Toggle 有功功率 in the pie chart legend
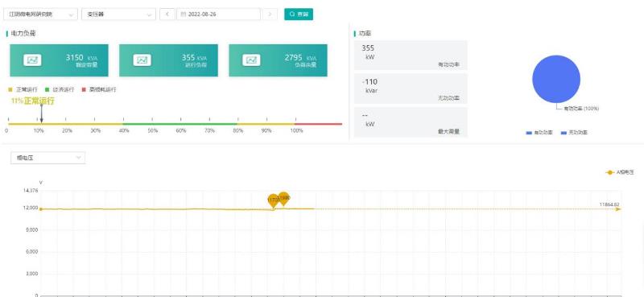 (x=539, y=133)
